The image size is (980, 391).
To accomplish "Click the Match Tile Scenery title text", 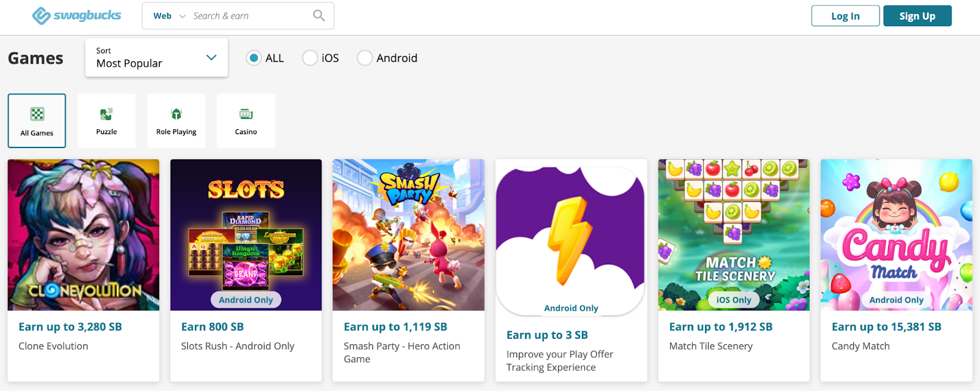I will (711, 346).
